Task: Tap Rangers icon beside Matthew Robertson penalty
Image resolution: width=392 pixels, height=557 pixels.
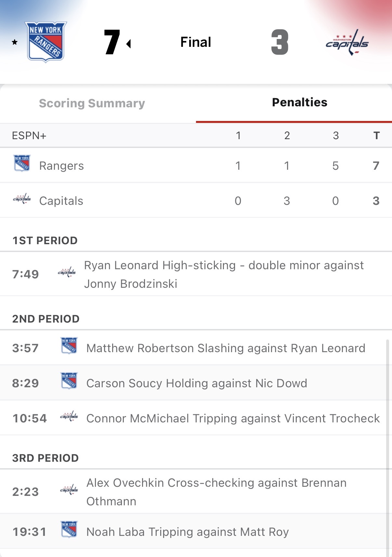Action: coord(69,345)
